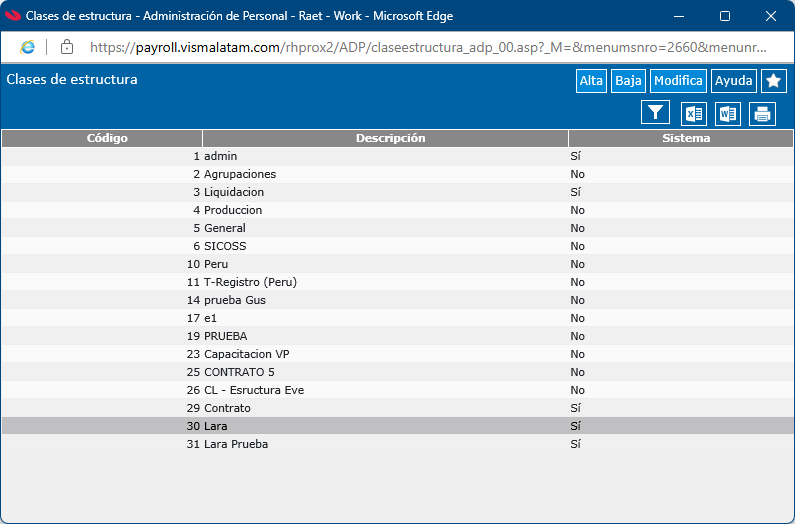Close the Clases de estructura window

tap(771, 16)
